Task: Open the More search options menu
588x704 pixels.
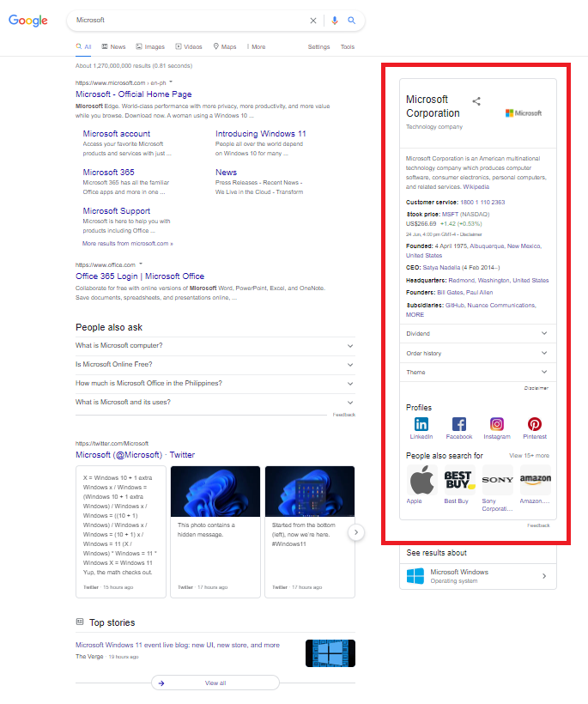Action: 256,46
